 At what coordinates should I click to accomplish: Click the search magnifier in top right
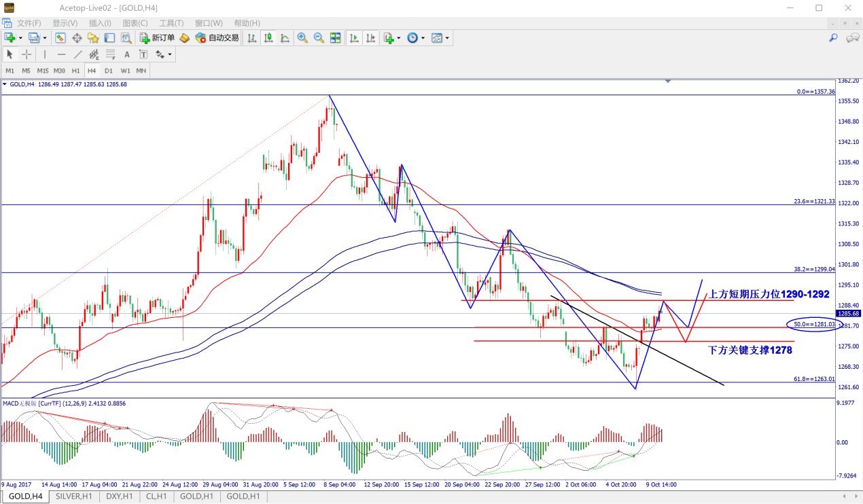coord(833,38)
